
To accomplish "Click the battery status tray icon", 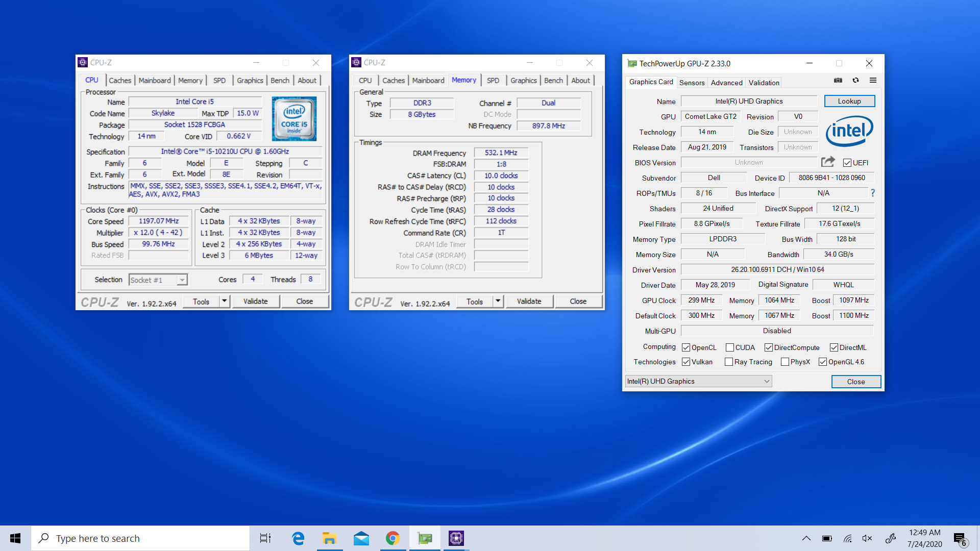I will click(x=827, y=538).
